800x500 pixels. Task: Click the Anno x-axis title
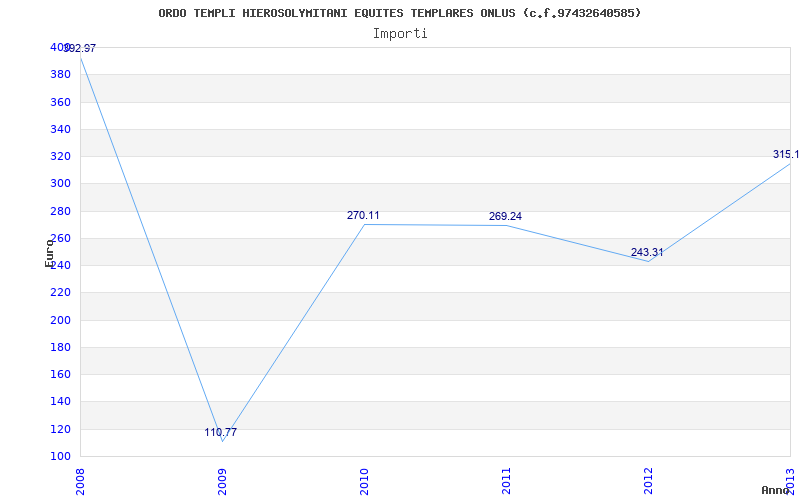click(x=776, y=490)
